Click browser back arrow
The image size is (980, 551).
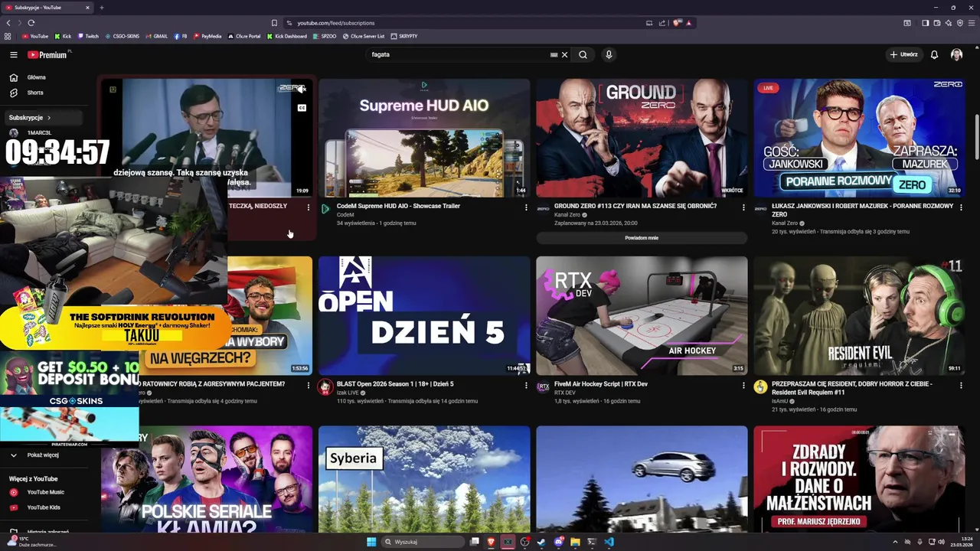(9, 23)
